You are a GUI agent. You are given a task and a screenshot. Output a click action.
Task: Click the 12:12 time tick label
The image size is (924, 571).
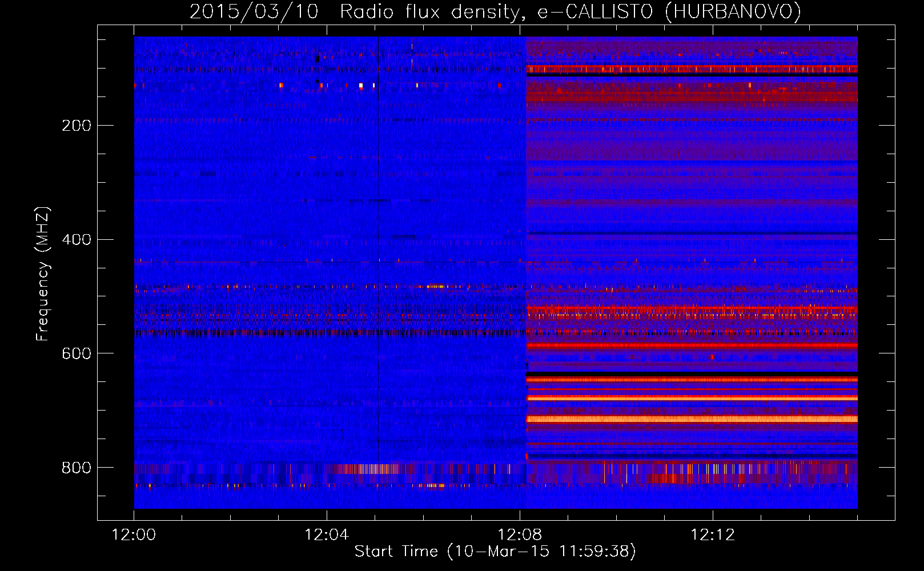coord(713,535)
